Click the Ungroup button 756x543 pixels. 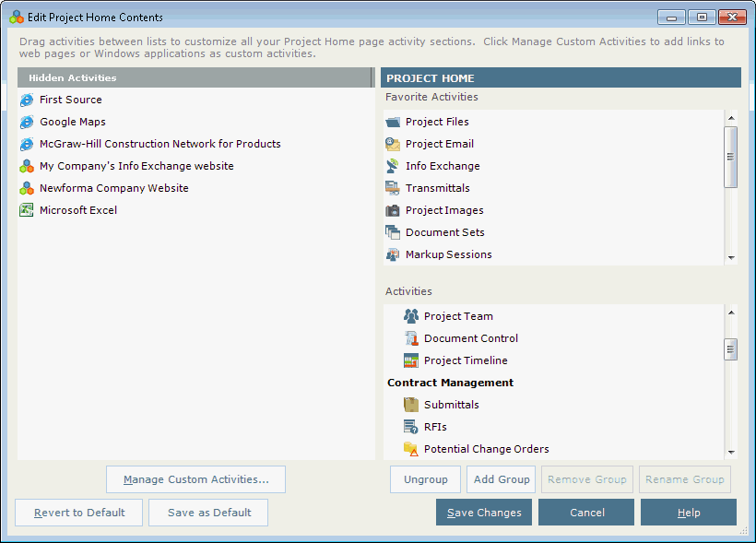coord(425,479)
